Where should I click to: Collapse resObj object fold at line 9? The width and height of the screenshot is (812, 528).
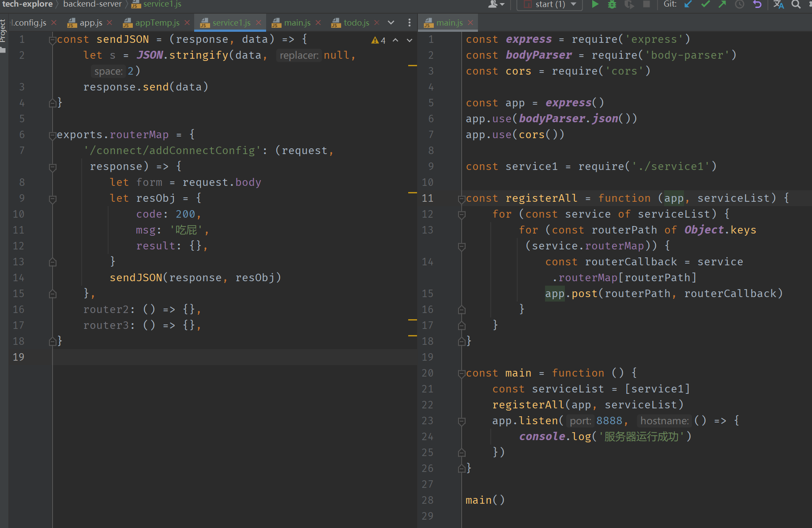(53, 199)
